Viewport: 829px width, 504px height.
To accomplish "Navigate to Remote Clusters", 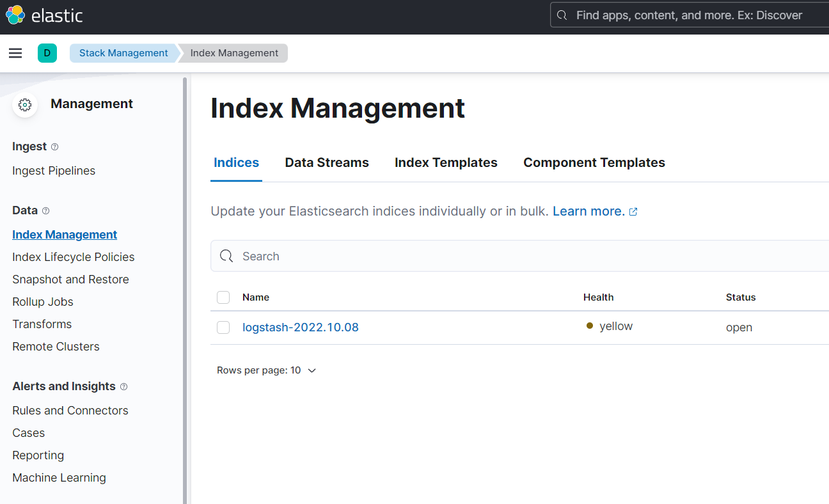I will pos(56,347).
